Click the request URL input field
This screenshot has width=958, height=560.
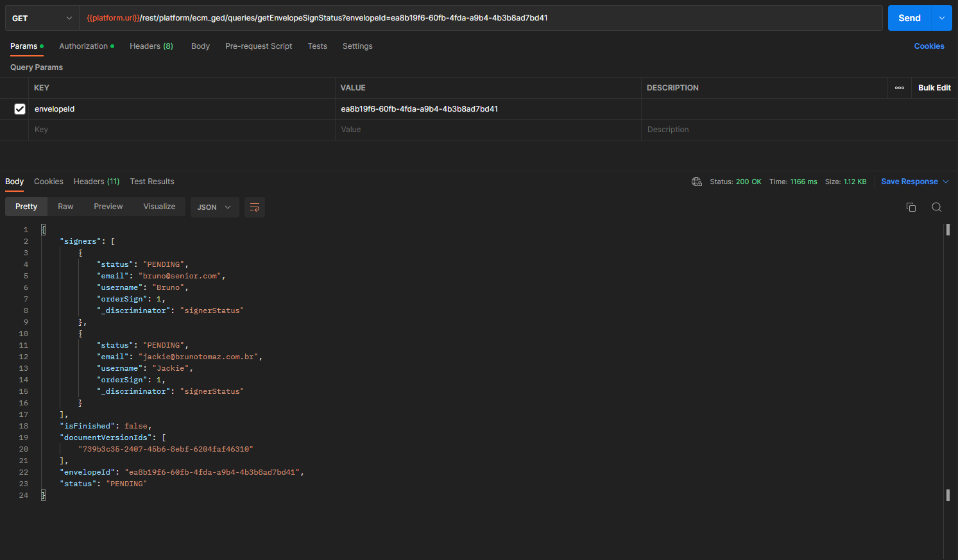pos(481,18)
